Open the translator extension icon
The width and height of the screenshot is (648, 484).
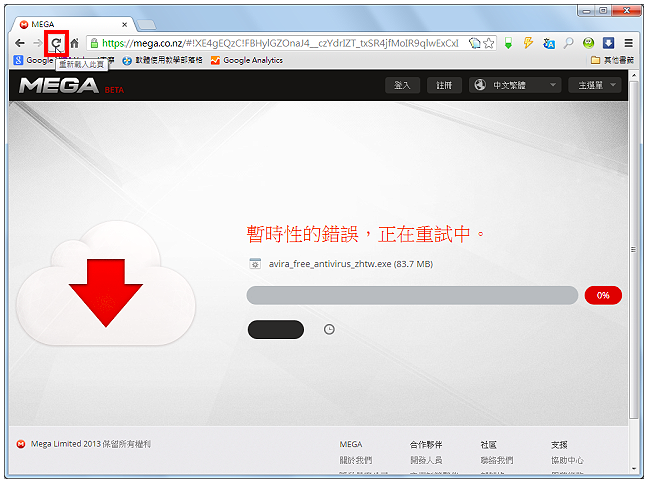548,43
